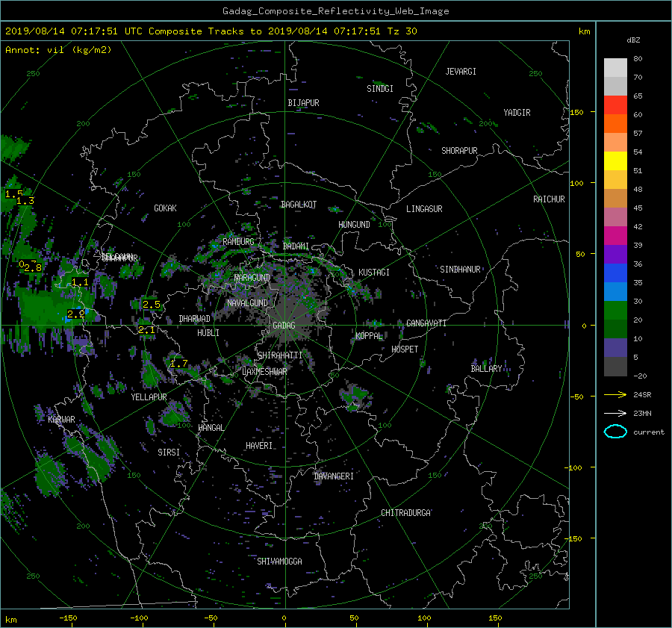Click the CHITRADURGA city label
Screen dimensions: 672x628
click(405, 513)
